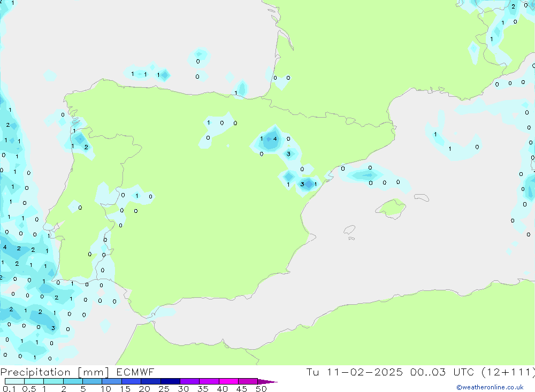Image resolution: width=535 pixels, height=392 pixels.
Task: Click the 'ECMWF' model label
Action: (135, 372)
